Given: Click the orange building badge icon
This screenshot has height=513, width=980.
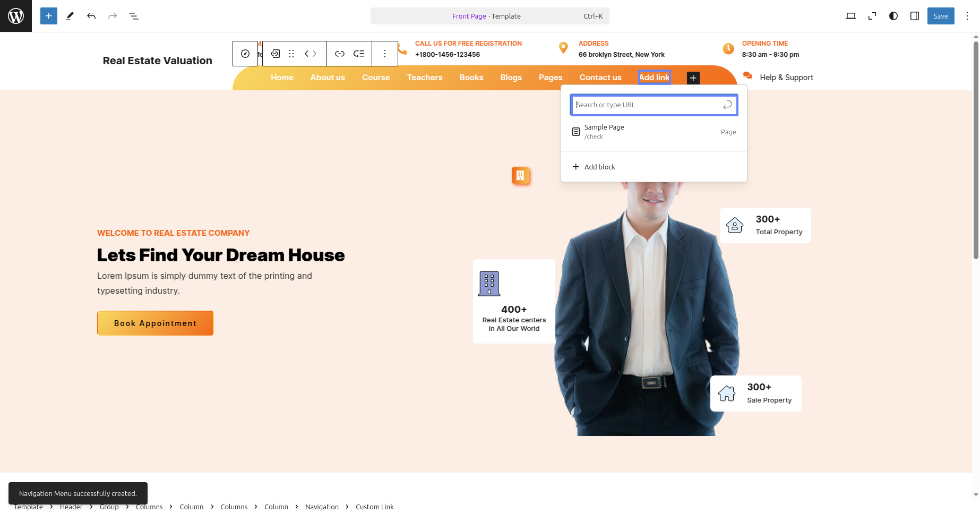Looking at the screenshot, I should tap(520, 175).
